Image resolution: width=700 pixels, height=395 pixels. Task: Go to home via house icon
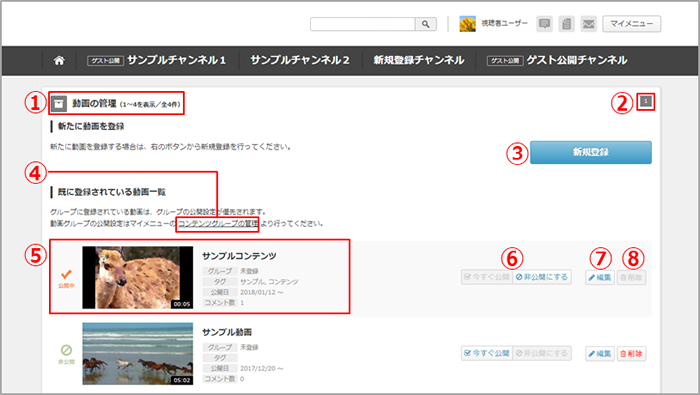59,60
